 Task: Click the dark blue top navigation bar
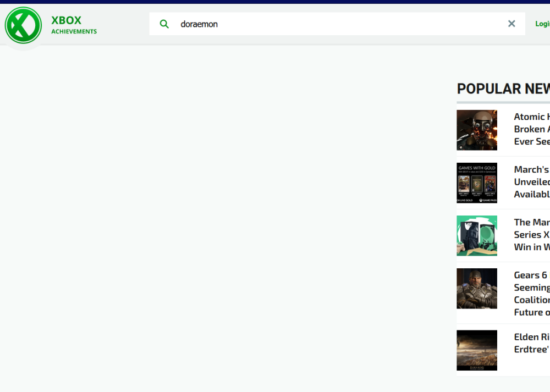pyautogui.click(x=275, y=2)
